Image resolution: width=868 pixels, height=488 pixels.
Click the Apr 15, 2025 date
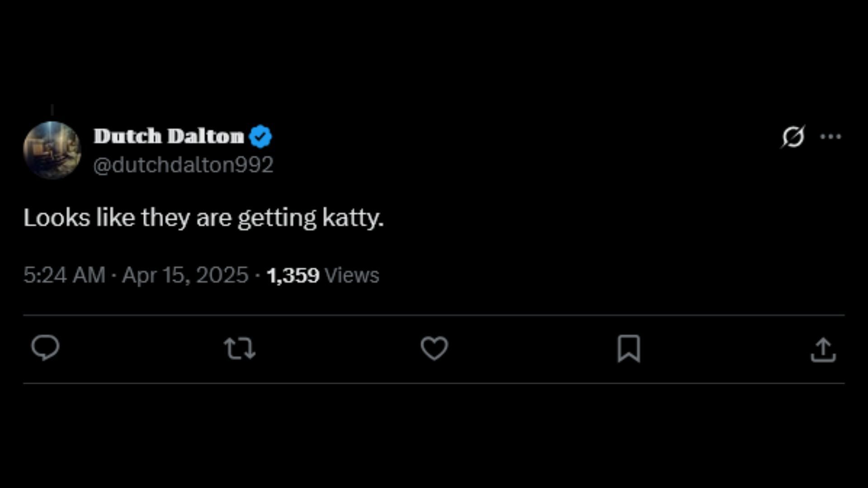(x=185, y=275)
